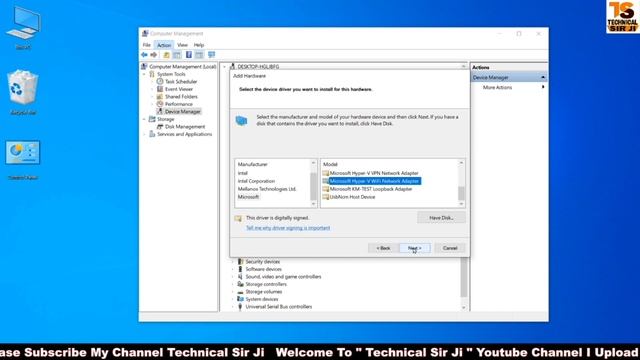
Task: Select the Recycle Bin desktop icon
Action: pos(23,92)
